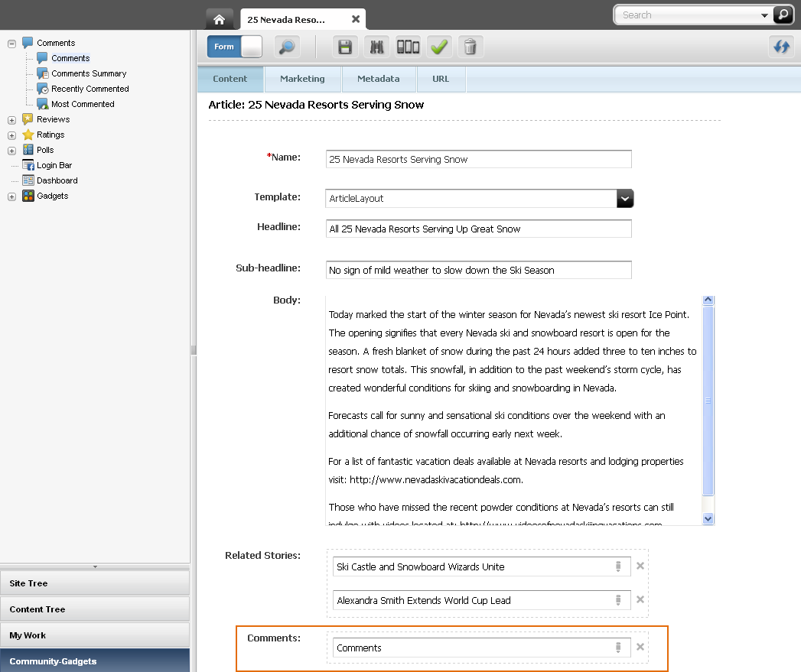Click the blue Refresh arrows icon
Viewport: 801px width, 672px height.
pos(782,47)
